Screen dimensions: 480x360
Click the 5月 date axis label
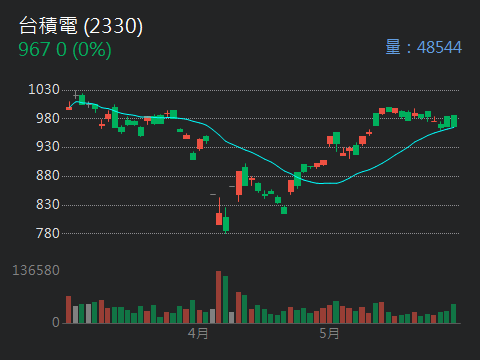329,333
